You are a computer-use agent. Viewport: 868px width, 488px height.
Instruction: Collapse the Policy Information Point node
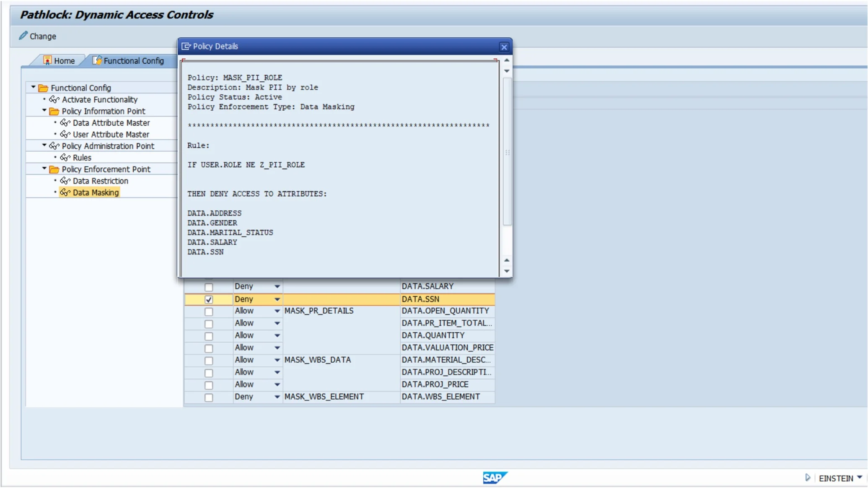click(44, 111)
